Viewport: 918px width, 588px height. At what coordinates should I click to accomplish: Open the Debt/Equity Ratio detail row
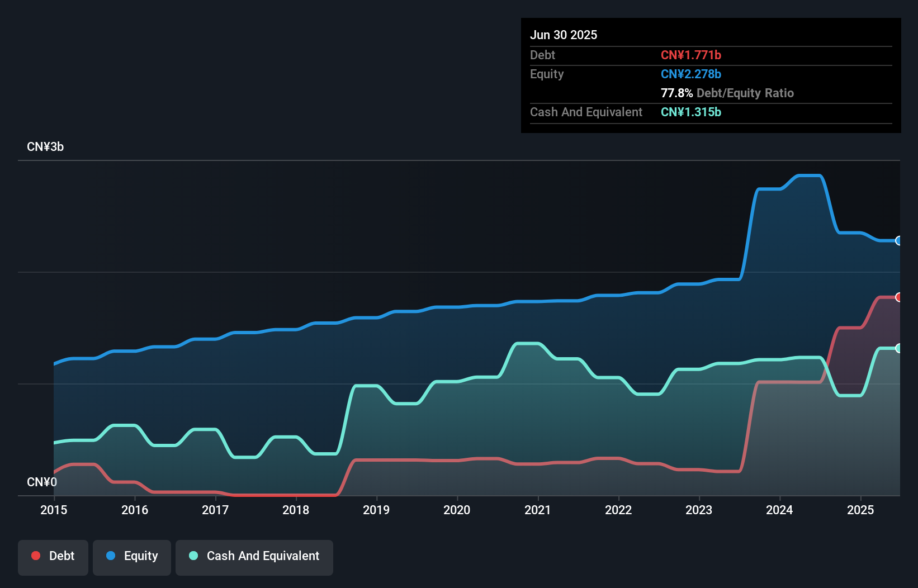[727, 93]
